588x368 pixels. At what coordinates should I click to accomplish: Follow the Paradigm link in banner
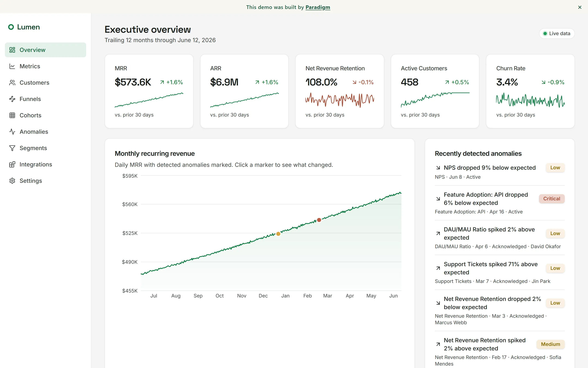317,7
